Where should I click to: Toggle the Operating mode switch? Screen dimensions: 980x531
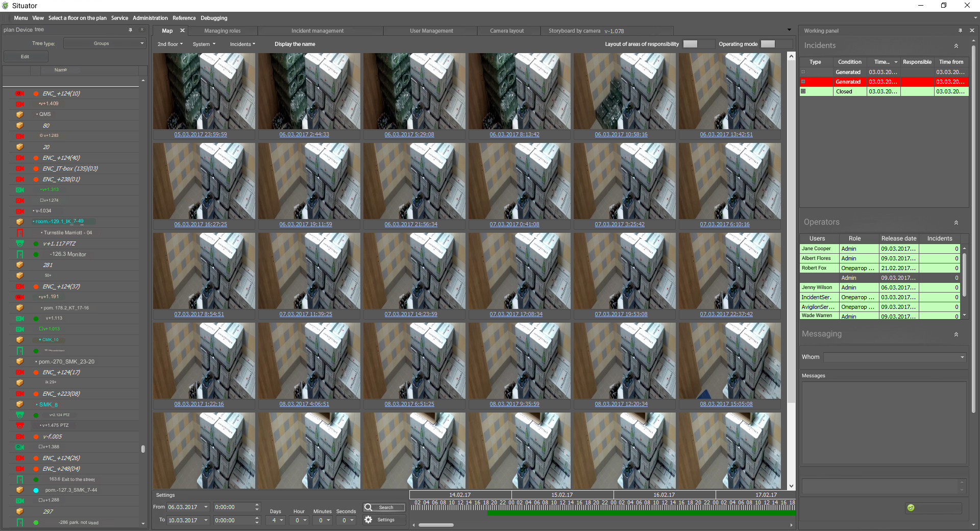(768, 44)
